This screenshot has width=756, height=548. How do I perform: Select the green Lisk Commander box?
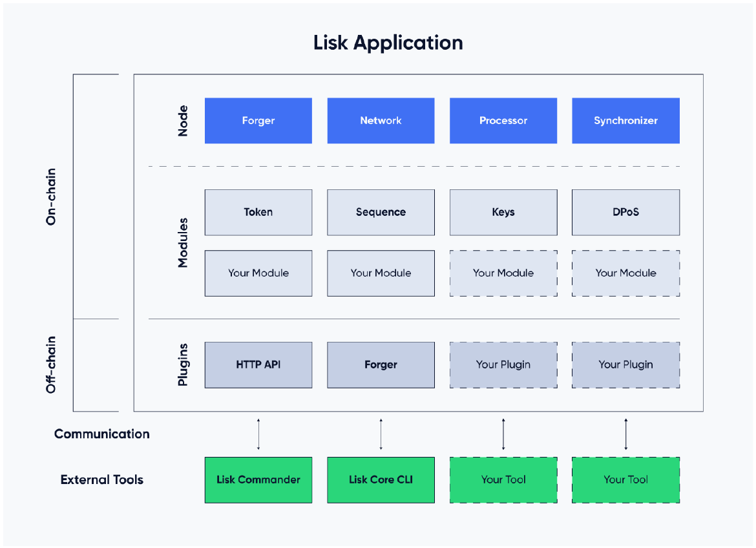258,480
